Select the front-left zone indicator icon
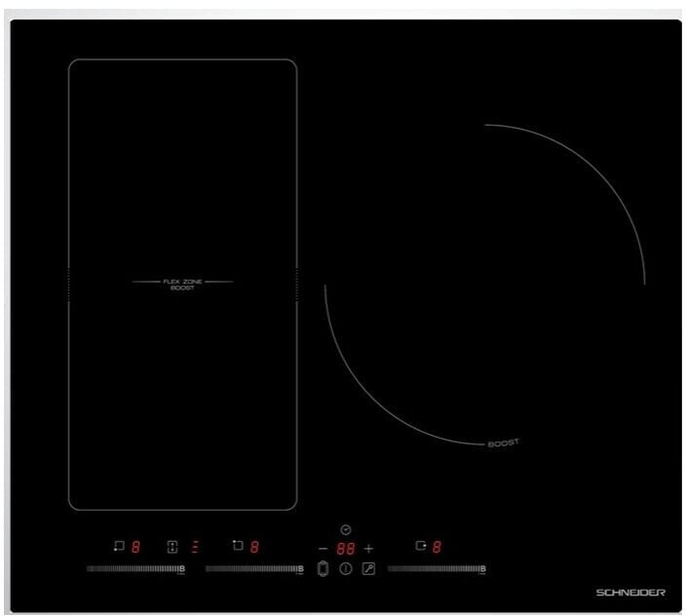Image resolution: width=686 pixels, height=616 pixels. pyautogui.click(x=119, y=547)
